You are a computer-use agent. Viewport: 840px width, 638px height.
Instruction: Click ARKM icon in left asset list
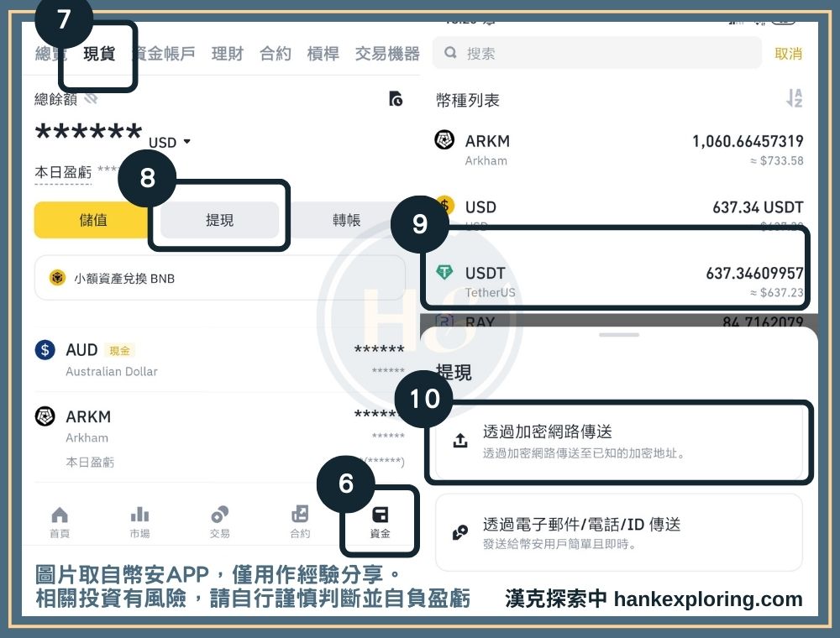tap(45, 416)
